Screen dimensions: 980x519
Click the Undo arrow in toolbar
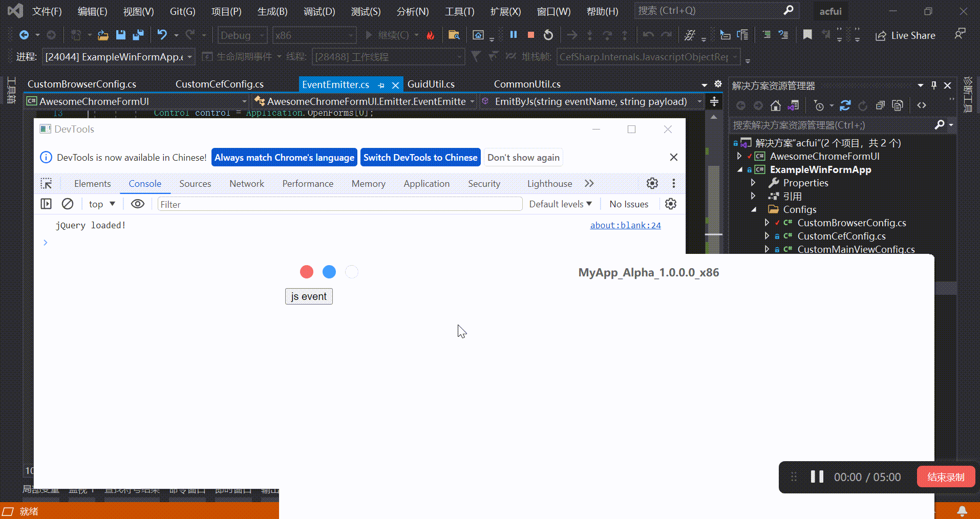[162, 35]
